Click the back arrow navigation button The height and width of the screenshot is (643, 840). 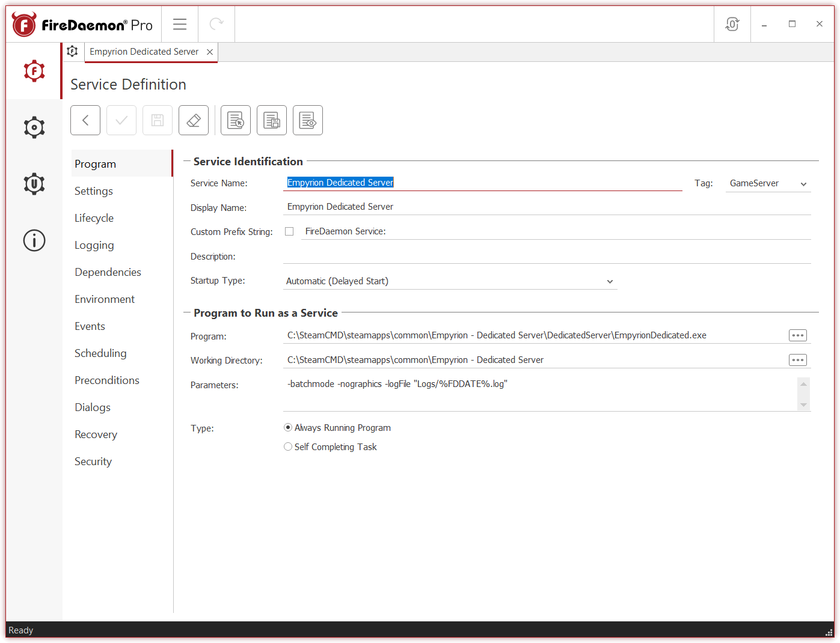click(x=85, y=120)
